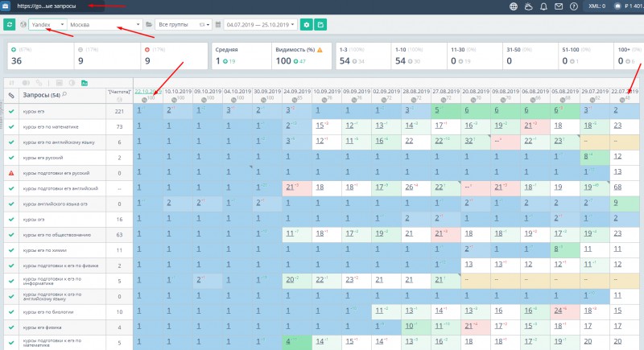Viewport: 644px width, 350px height.
Task: Click frequency value 73 for курсы егэ по математике
Action: 119,127
